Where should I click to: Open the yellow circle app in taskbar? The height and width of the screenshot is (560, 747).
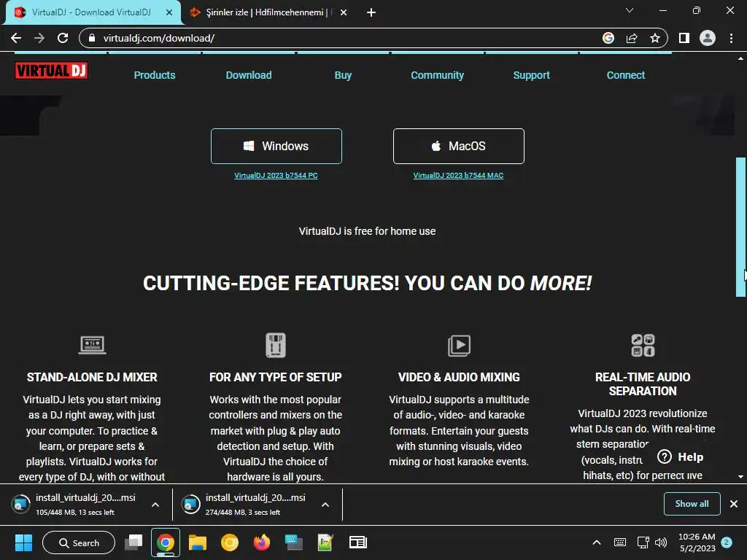tap(229, 542)
